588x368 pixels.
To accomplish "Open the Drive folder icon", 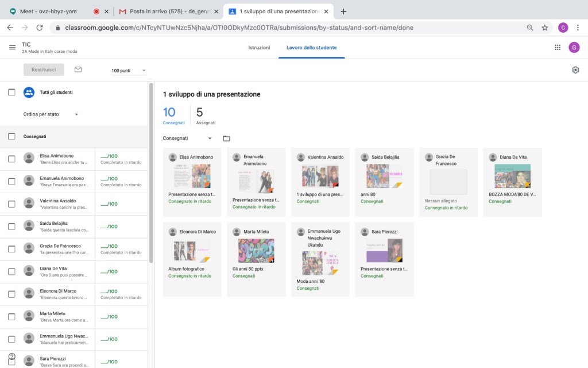I will click(226, 139).
